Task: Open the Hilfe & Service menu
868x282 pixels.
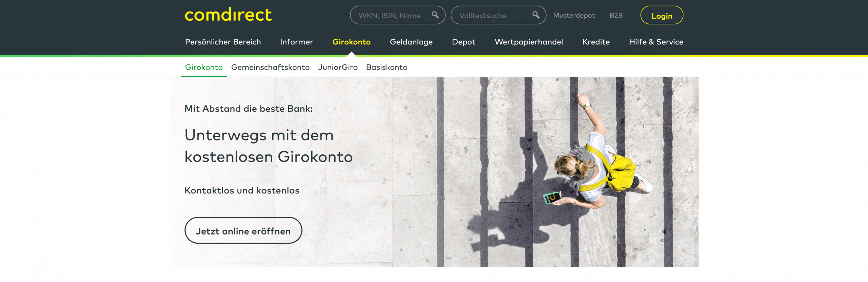Action: [656, 42]
